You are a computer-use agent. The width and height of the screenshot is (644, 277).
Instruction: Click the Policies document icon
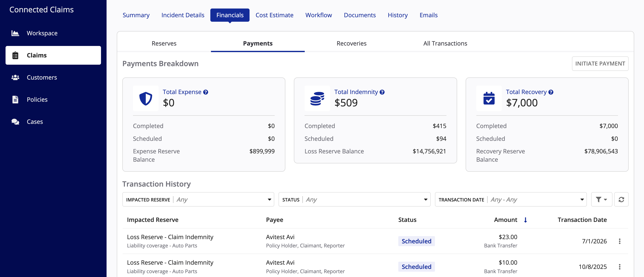coord(15,100)
